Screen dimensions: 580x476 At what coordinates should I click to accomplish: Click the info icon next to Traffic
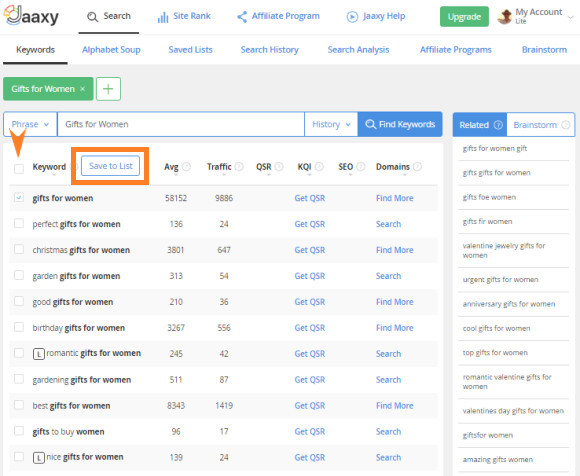239,166
